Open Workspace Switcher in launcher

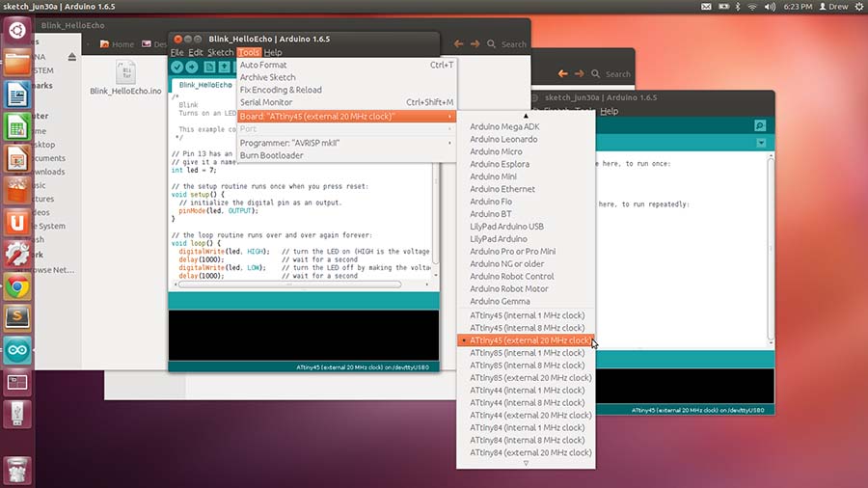pos(17,382)
